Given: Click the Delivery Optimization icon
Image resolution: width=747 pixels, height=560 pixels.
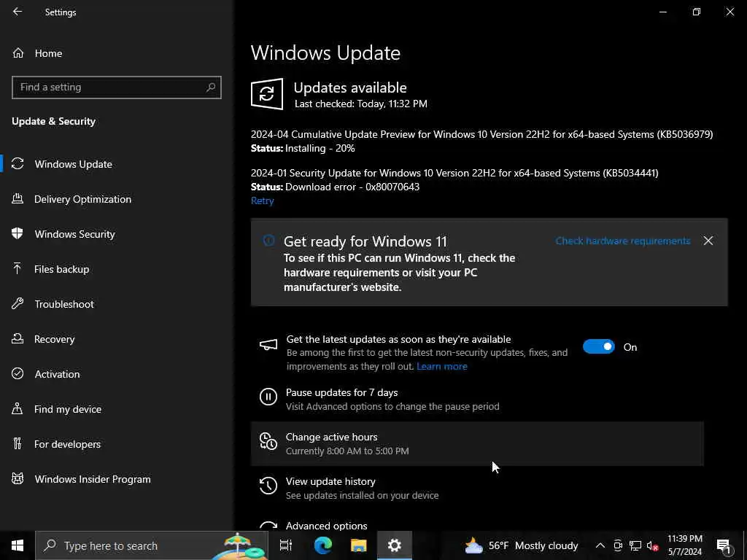Looking at the screenshot, I should coord(18,198).
